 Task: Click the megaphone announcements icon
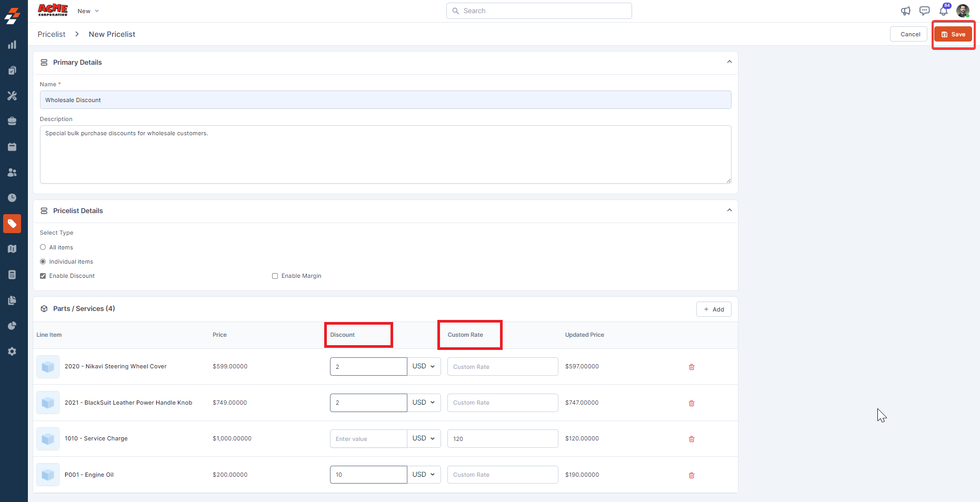(x=905, y=11)
